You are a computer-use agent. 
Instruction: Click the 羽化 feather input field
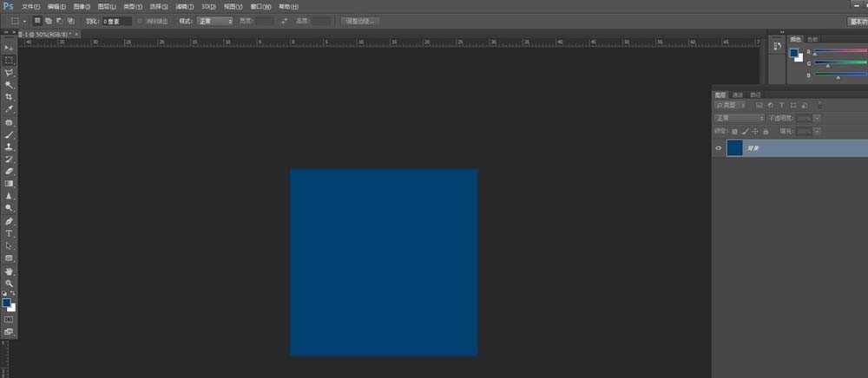tap(116, 20)
